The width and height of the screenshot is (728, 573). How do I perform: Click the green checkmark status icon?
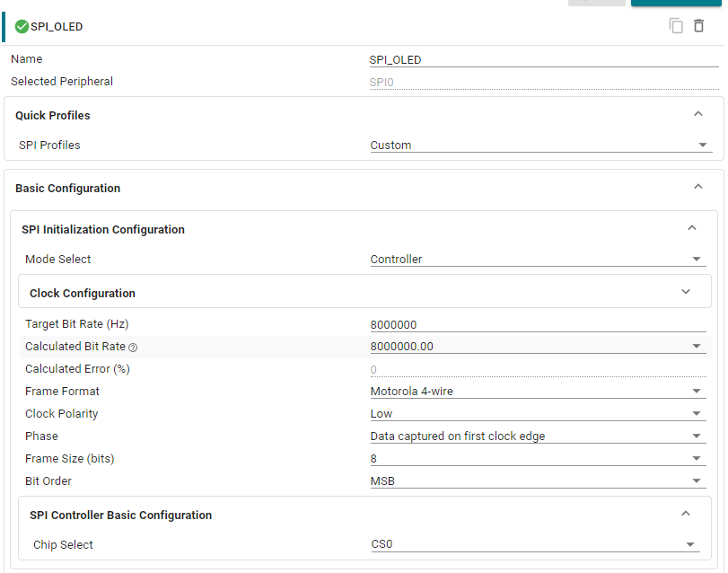22,27
